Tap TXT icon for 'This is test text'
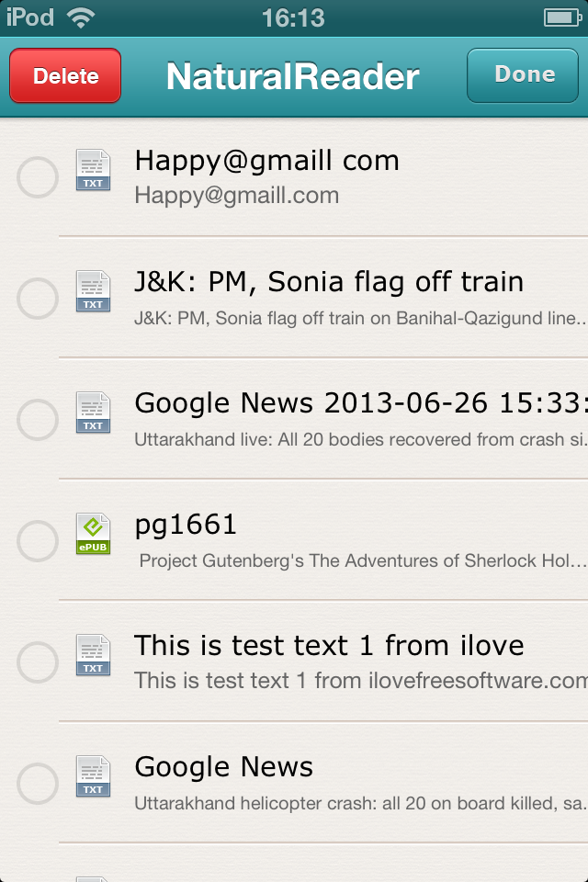This screenshot has height=882, width=588. 93,655
